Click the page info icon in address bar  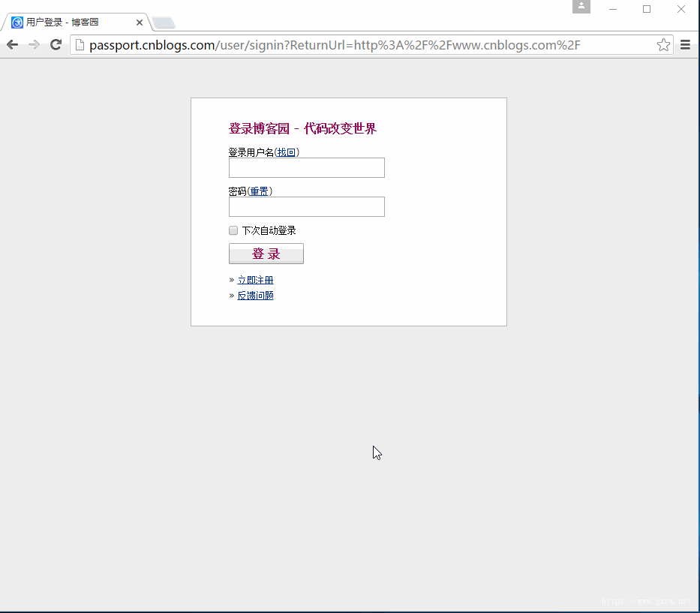pyautogui.click(x=80, y=45)
